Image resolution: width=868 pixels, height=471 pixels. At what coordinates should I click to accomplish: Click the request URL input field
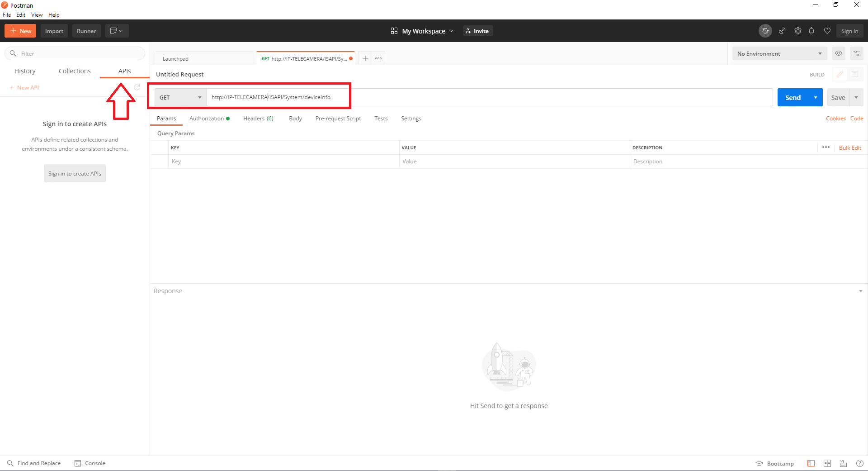[490, 97]
